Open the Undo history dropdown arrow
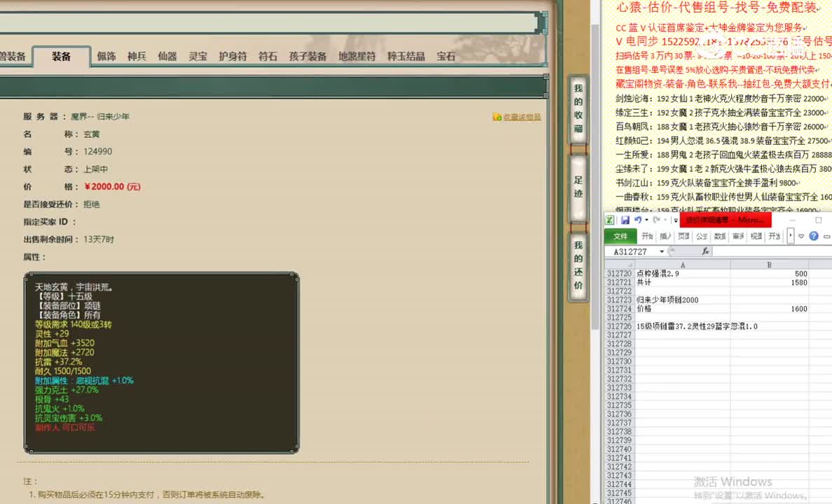This screenshot has width=832, height=504. coord(646,220)
